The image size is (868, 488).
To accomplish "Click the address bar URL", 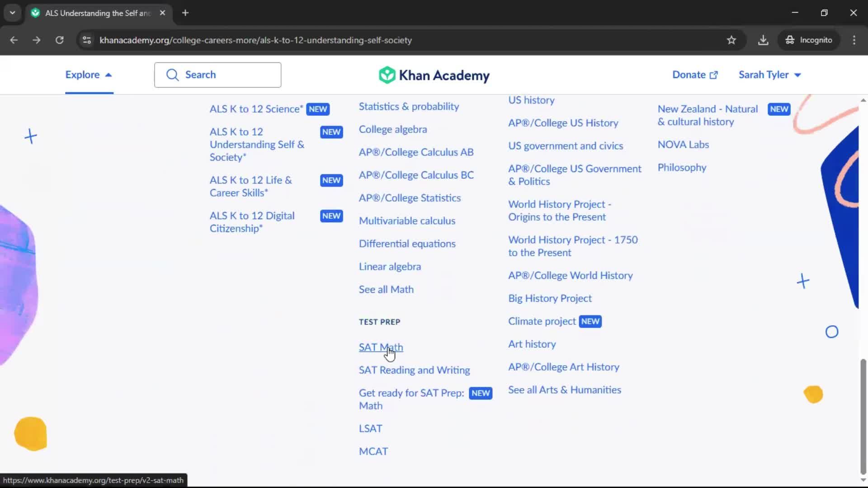I will [x=255, y=40].
